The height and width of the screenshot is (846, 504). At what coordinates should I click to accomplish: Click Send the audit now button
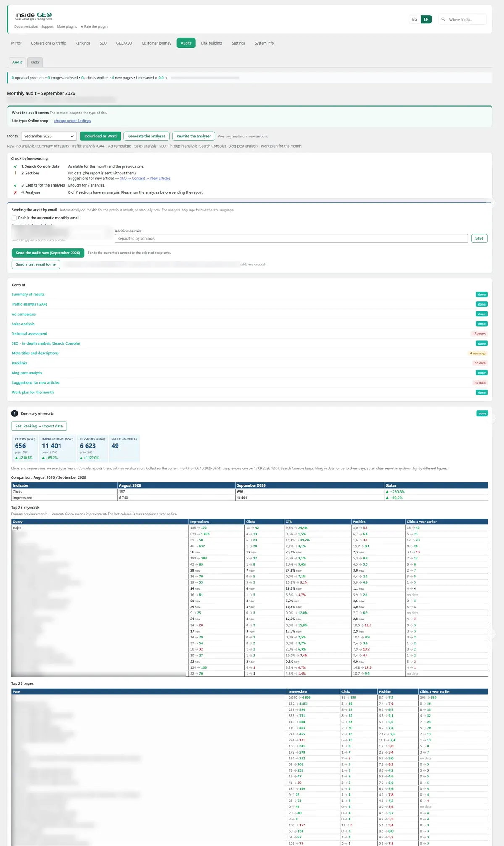(x=48, y=253)
